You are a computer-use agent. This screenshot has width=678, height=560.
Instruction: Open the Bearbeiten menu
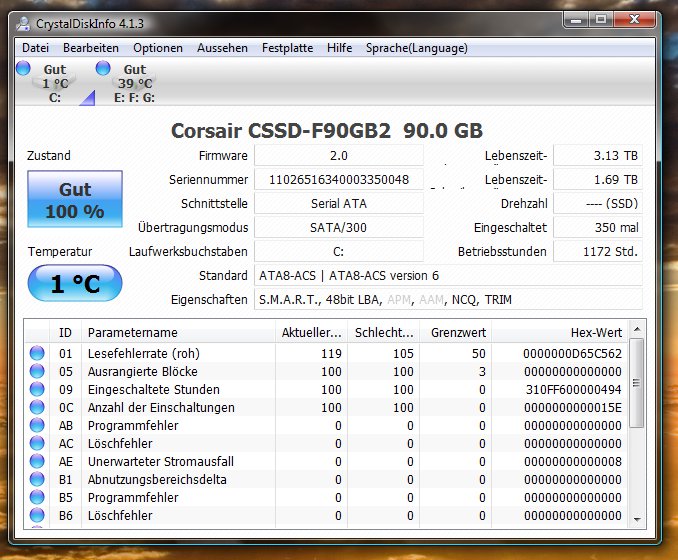point(91,48)
